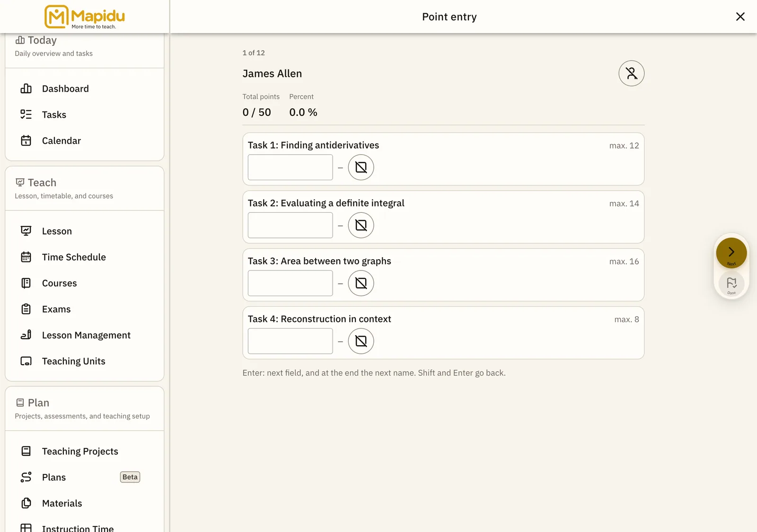Toggle not-assessed icon for Task 4 Reconstruction
This screenshot has height=532, width=757.
point(361,341)
